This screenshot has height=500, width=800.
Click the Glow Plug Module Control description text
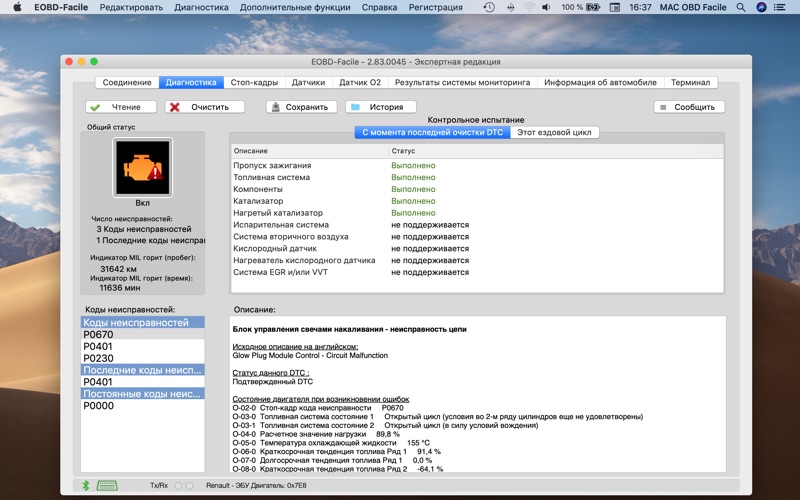(x=310, y=355)
